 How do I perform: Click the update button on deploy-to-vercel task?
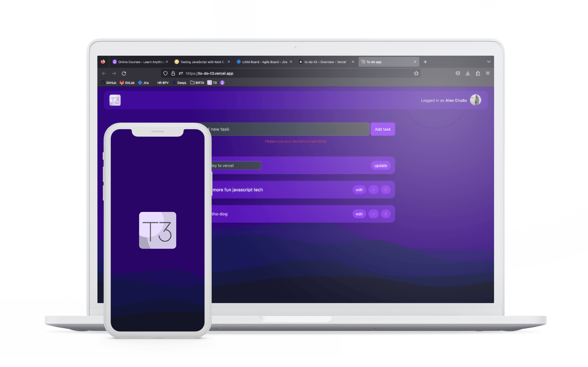pos(380,165)
